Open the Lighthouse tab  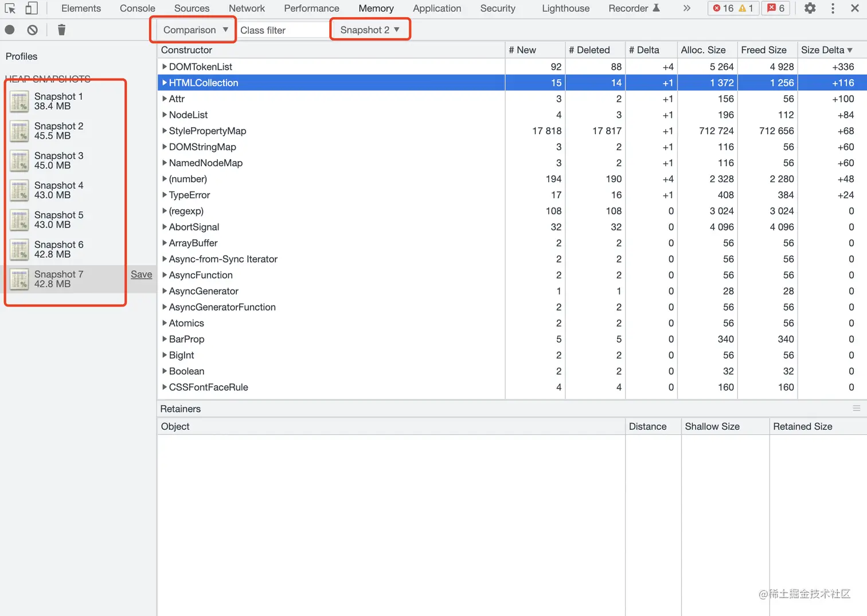pos(566,9)
